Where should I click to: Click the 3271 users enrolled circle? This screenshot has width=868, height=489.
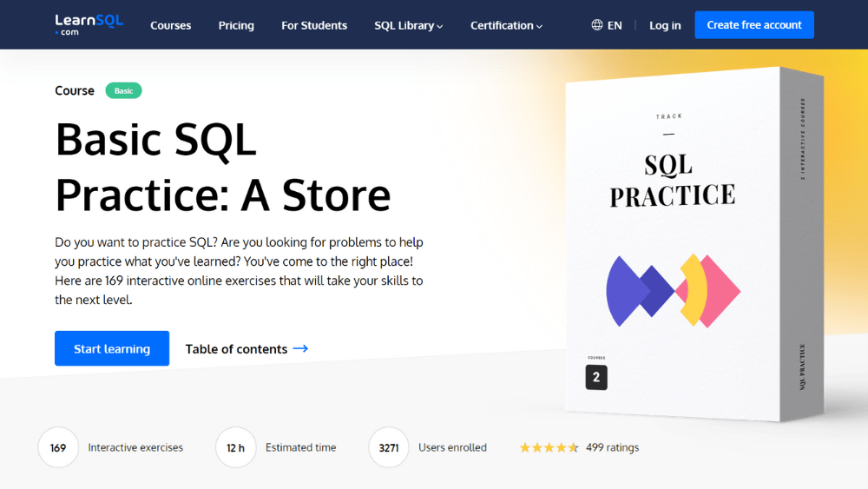pyautogui.click(x=389, y=447)
